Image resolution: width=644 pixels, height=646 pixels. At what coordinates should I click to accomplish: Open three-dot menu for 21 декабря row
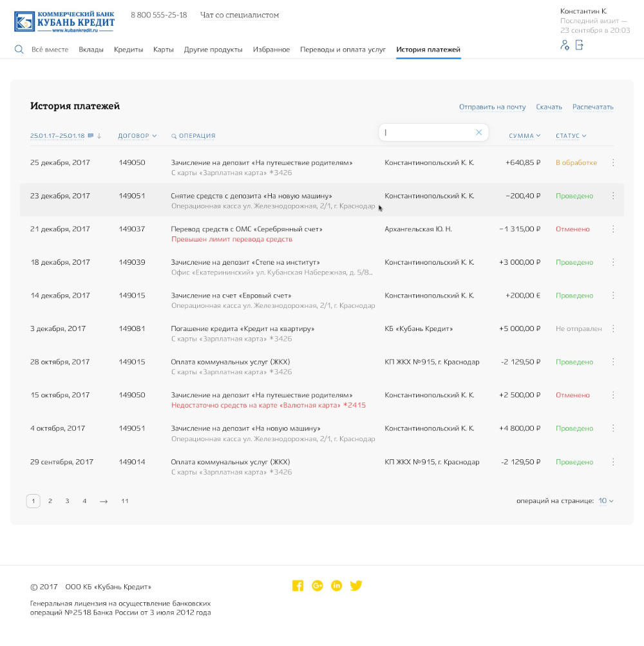pos(612,229)
